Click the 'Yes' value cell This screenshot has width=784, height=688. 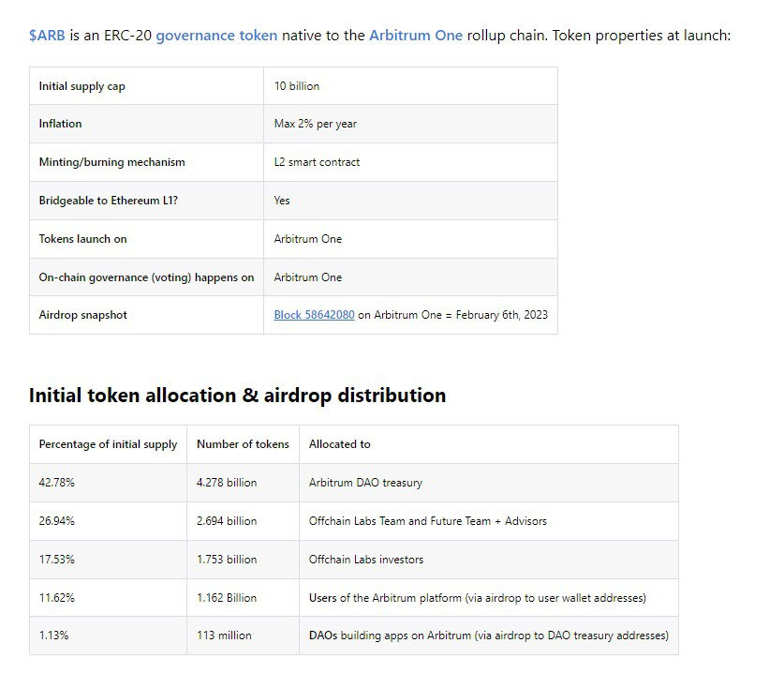click(x=410, y=201)
